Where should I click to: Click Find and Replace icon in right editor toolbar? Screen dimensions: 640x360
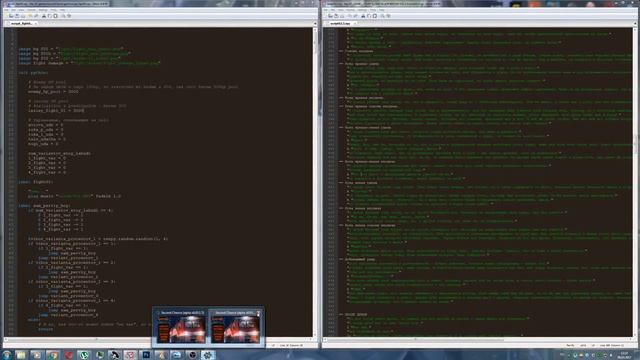tap(388, 16)
